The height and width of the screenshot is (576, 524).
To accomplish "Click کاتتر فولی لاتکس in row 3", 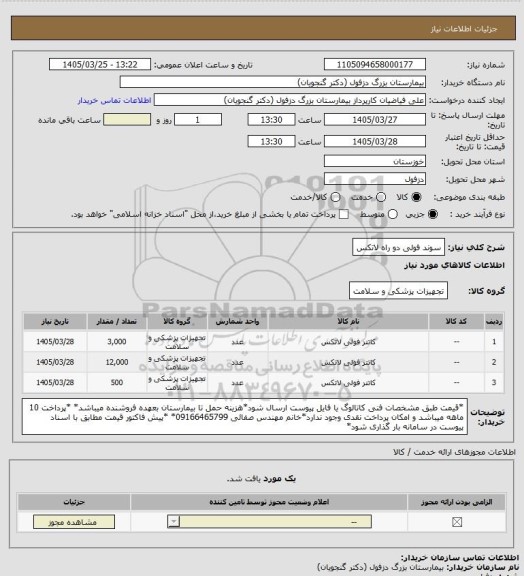I will (348, 383).
